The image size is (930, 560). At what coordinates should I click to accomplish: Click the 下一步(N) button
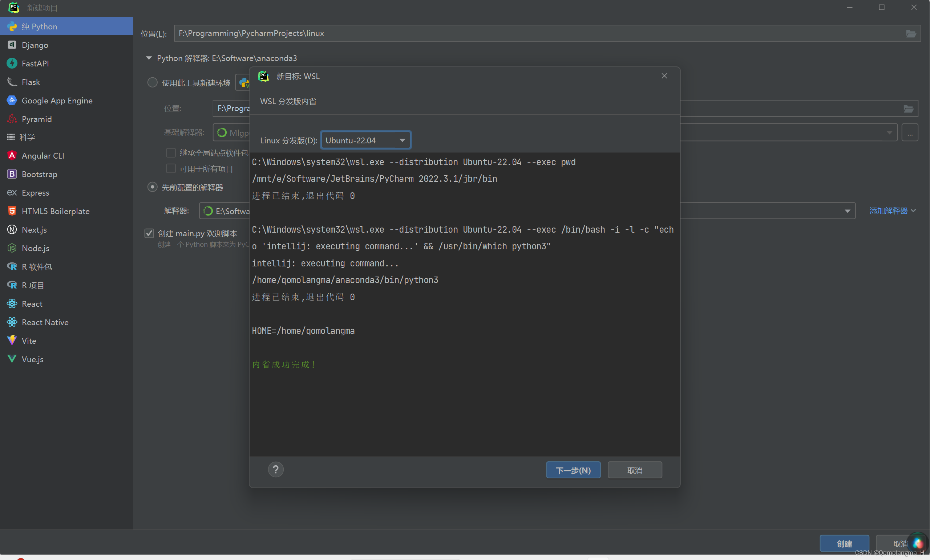click(573, 470)
